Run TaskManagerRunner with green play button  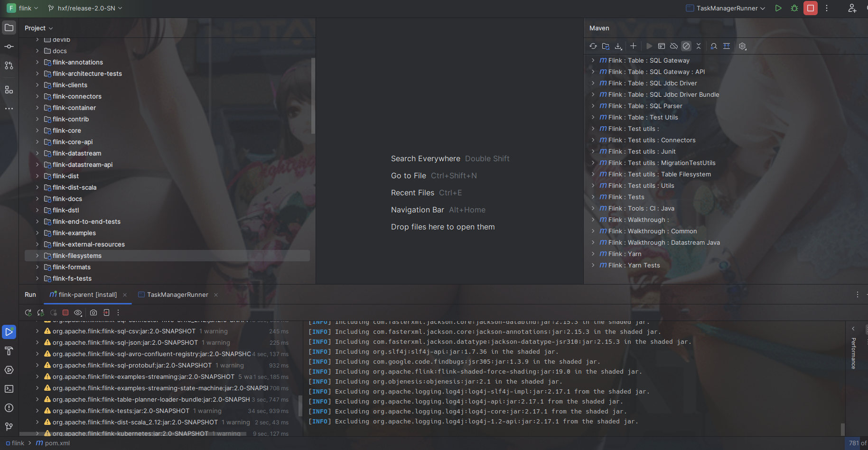point(778,8)
